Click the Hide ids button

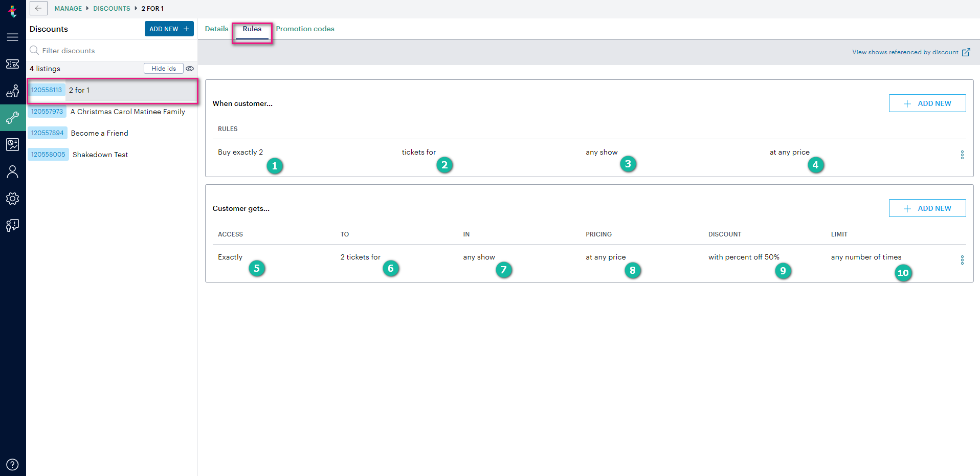point(163,68)
